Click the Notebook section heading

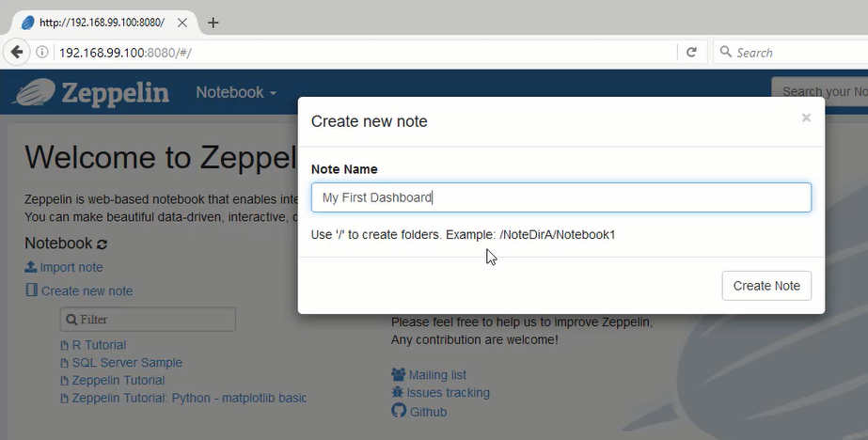[58, 243]
